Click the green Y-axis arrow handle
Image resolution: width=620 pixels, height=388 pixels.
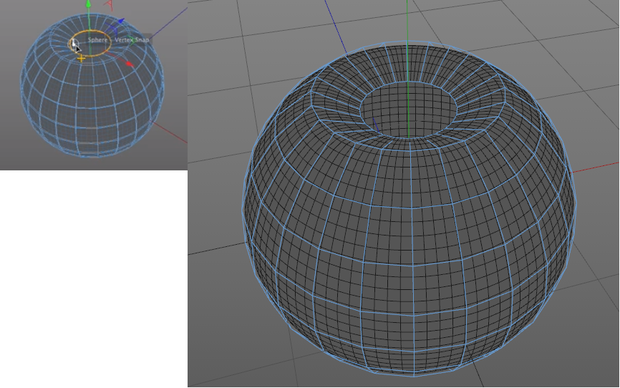[89, 4]
